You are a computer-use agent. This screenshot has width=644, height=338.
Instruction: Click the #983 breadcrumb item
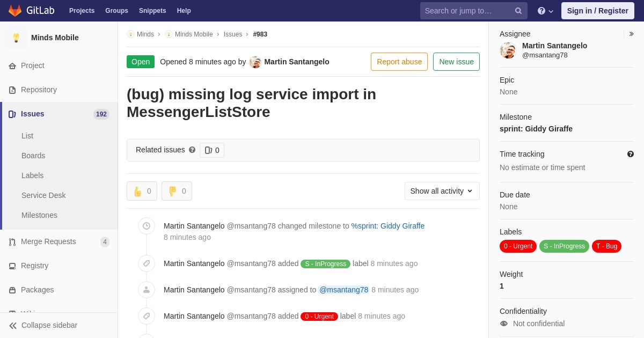pyautogui.click(x=260, y=34)
